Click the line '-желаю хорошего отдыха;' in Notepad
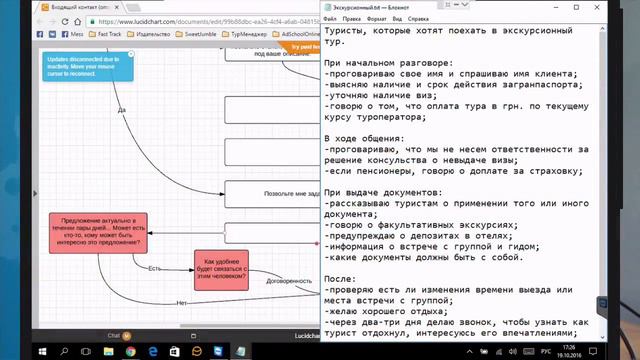640x360 pixels. point(386,311)
